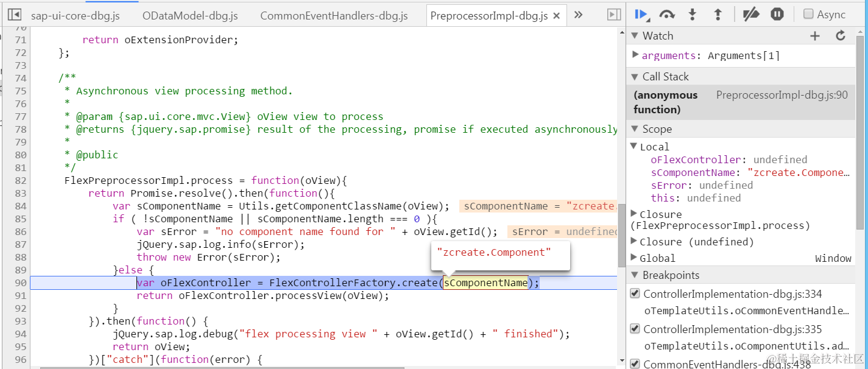Screen dimensions: 868x369
Task: Refresh the watch expressions
Action: pos(841,36)
